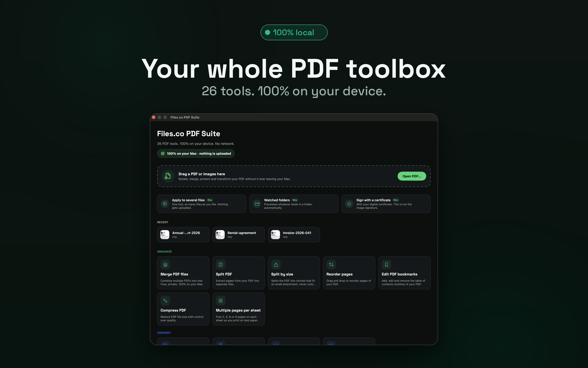Image resolution: width=588 pixels, height=368 pixels.
Task: Click the Merge PDF files layers icon
Action: (x=165, y=265)
